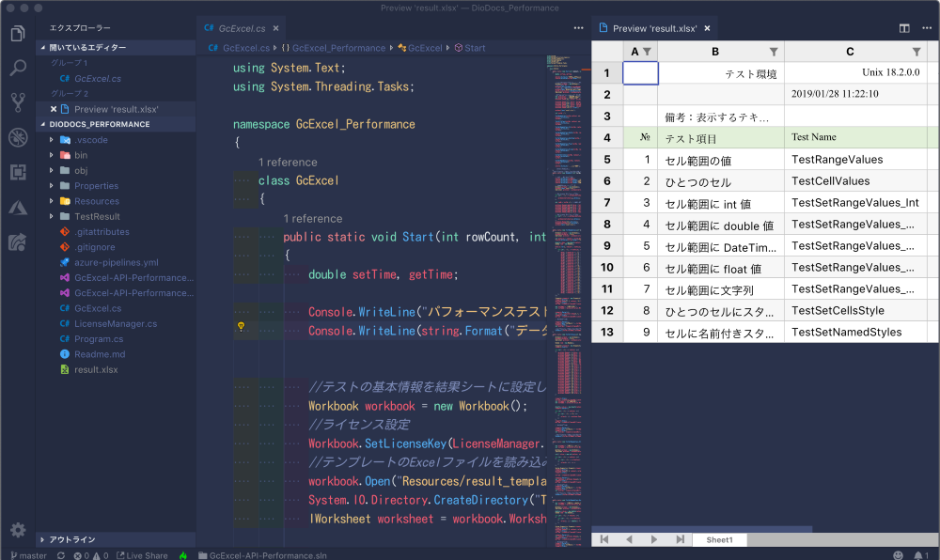Expand the .vscode folder

tap(52, 140)
